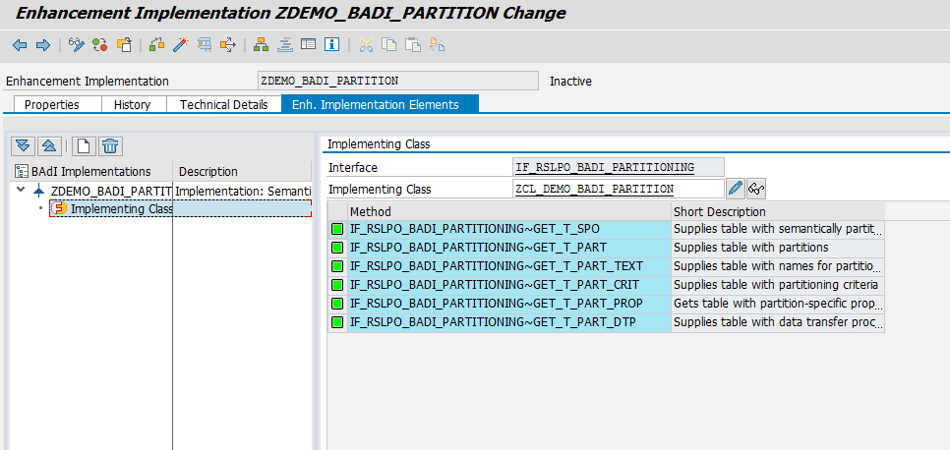Select method IF_RSLPO_BADI_PARTITIONING~GET_T_PART_TEXT
This screenshot has height=450, width=950.
pos(496,266)
